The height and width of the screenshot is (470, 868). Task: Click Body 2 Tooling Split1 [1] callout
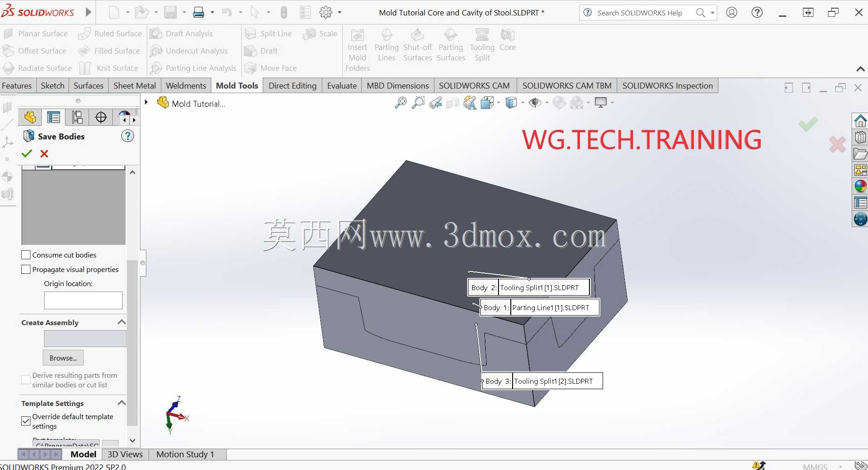point(529,287)
